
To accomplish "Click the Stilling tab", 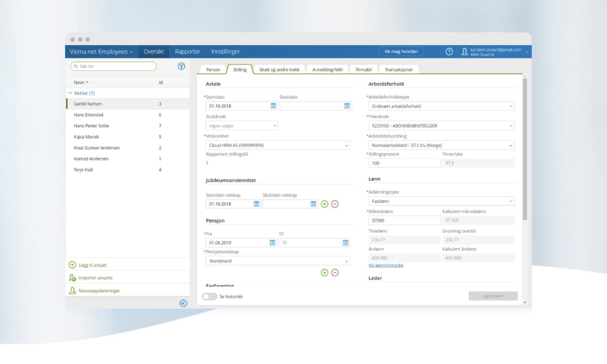I will 240,70.
